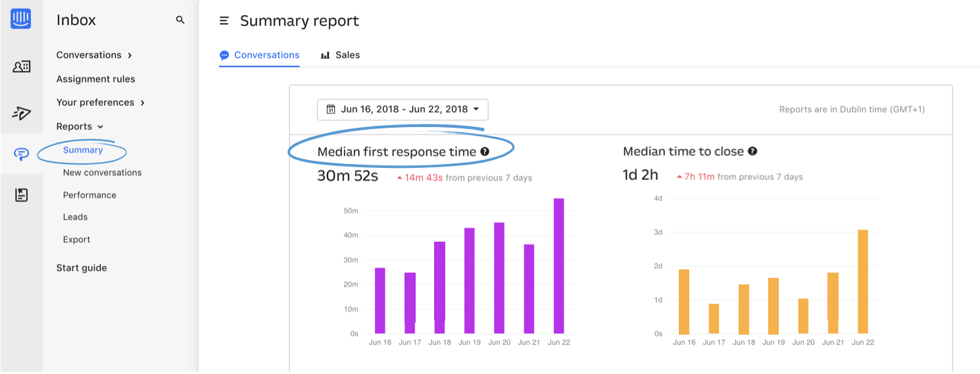The height and width of the screenshot is (374, 980).
Task: Click the Intercom logo icon
Action: pyautogui.click(x=21, y=18)
